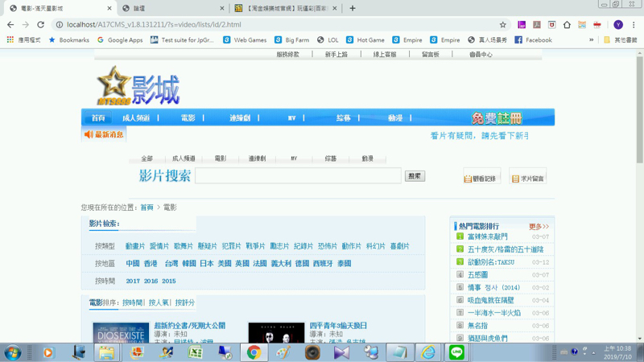Open Excel from the taskbar
This screenshot has height=362, width=644.
[x=195, y=352]
